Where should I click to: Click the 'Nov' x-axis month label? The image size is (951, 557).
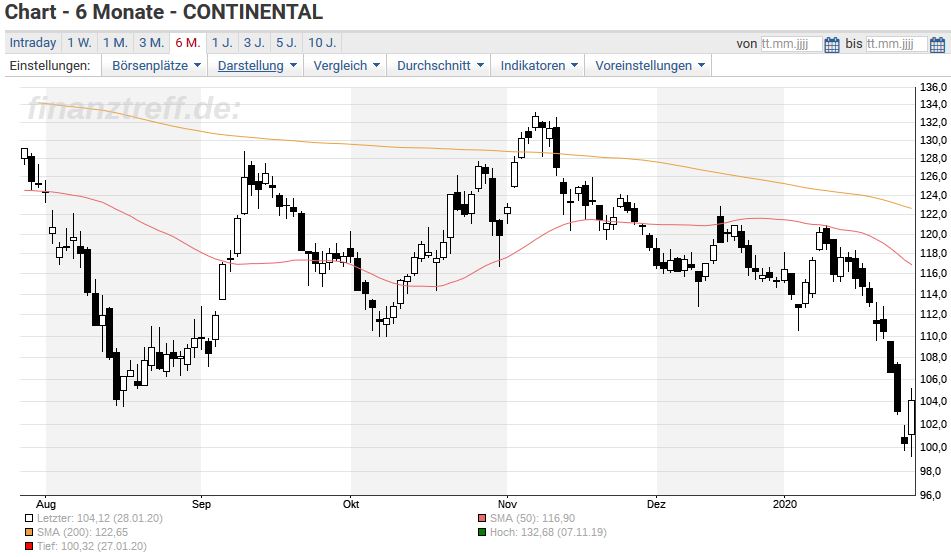(x=507, y=504)
